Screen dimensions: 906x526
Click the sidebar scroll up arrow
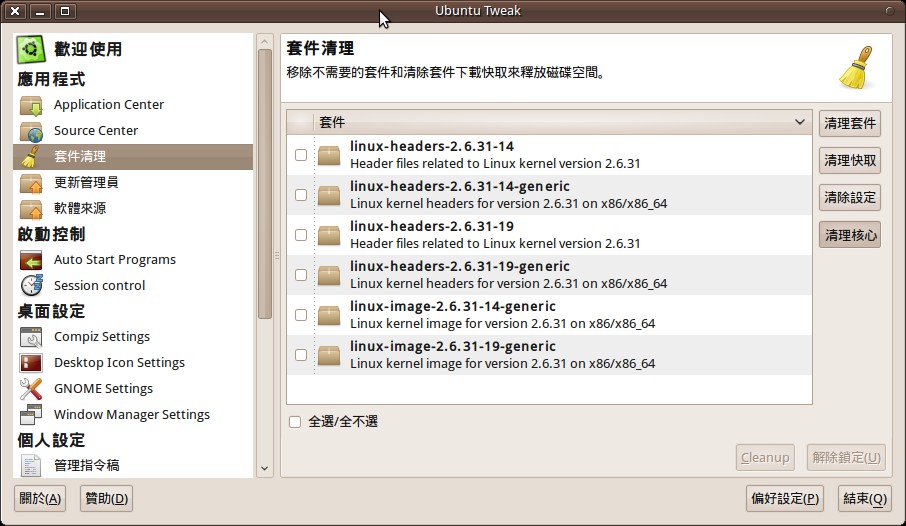pyautogui.click(x=265, y=42)
